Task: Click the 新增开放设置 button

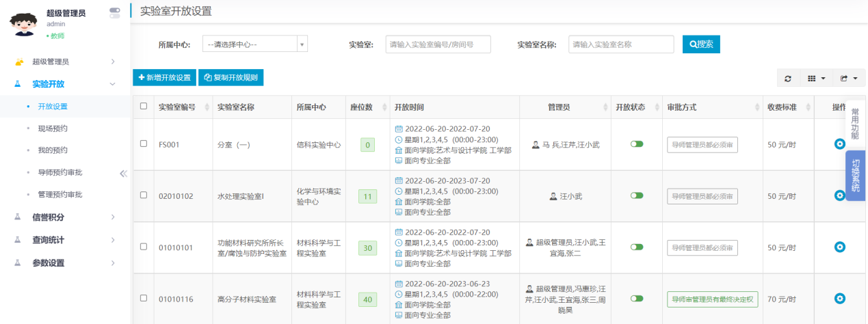Action: 164,78
